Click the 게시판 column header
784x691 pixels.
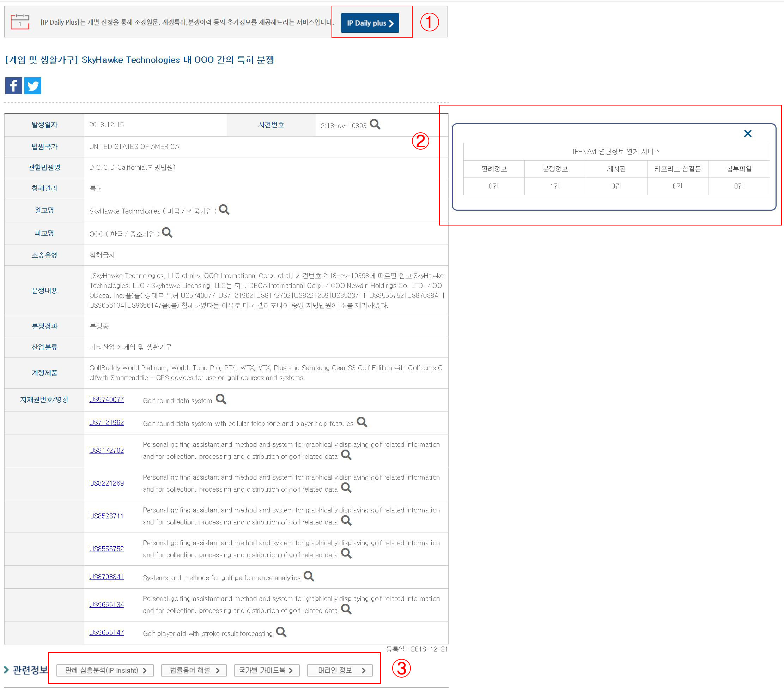616,169
